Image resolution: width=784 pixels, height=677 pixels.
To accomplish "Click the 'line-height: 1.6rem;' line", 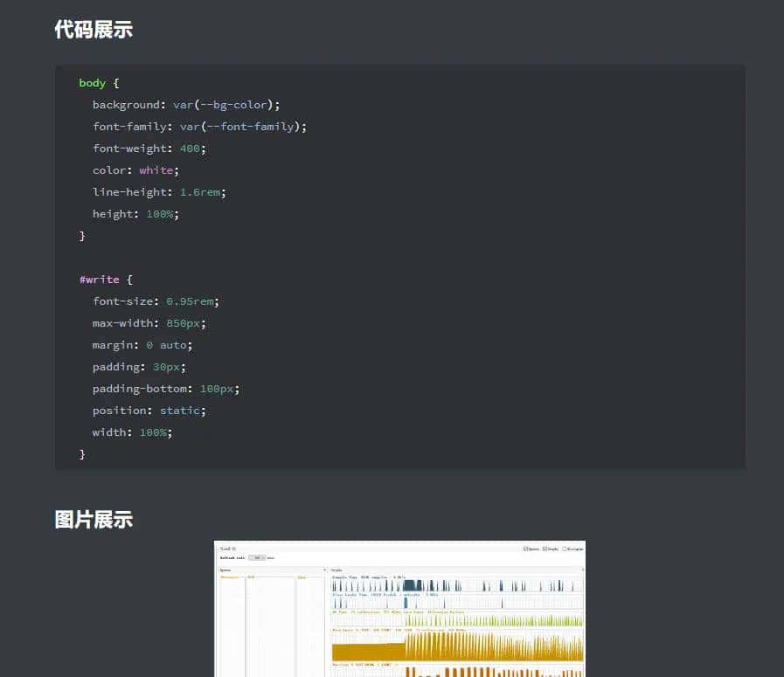I will point(159,192).
